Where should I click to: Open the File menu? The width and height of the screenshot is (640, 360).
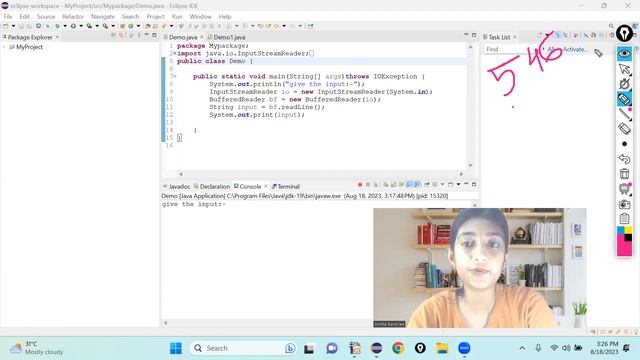[x=8, y=16]
